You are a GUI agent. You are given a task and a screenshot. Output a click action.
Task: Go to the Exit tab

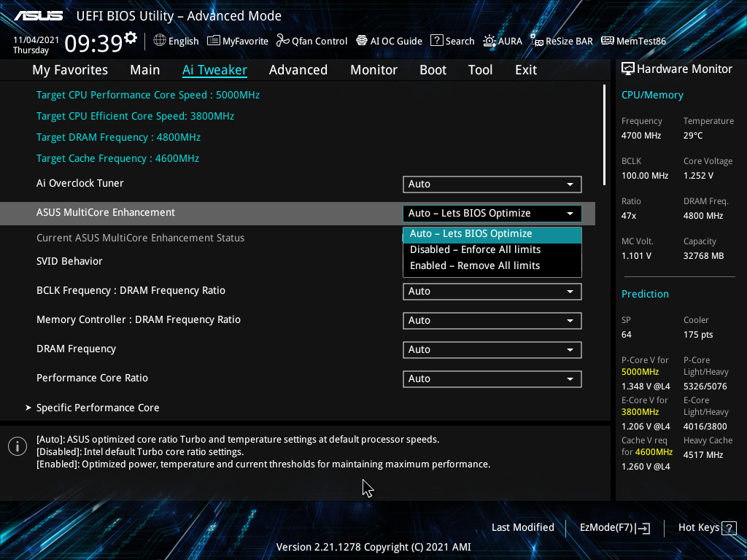pos(526,70)
